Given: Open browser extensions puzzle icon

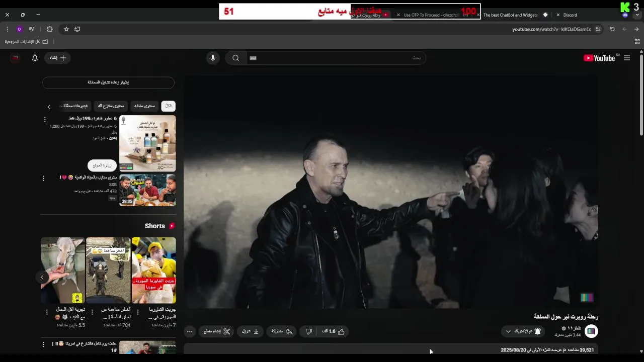Looking at the screenshot, I should [50, 29].
